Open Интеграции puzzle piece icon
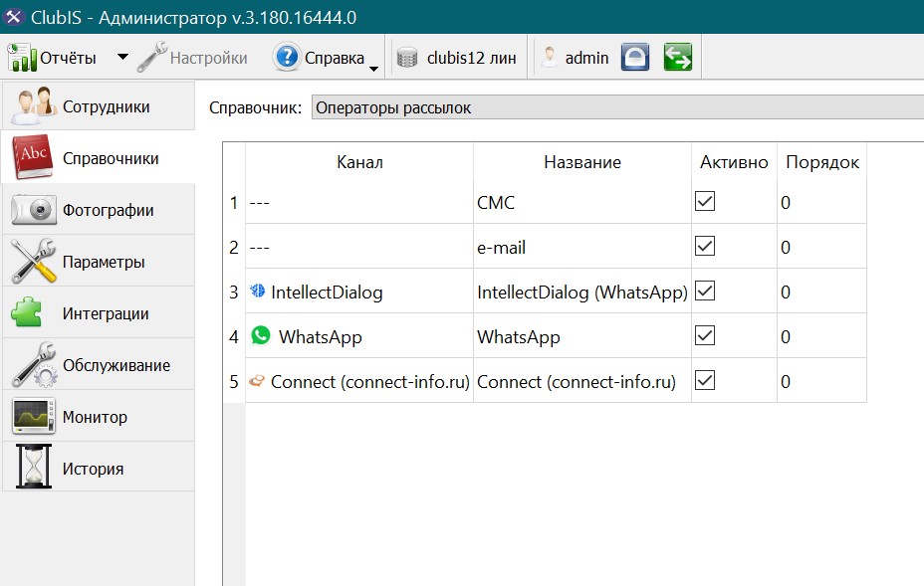Viewport: 924px width, 586px height. tap(27, 312)
